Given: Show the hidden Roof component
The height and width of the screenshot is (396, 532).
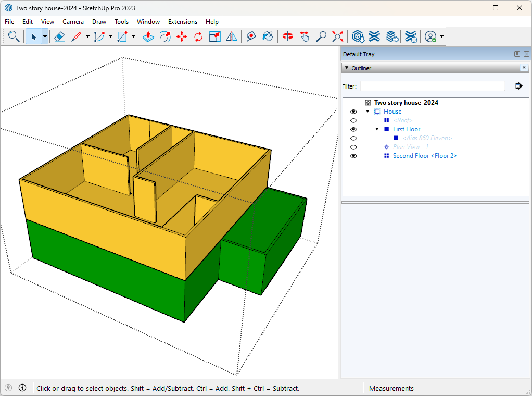Looking at the screenshot, I should click(353, 120).
